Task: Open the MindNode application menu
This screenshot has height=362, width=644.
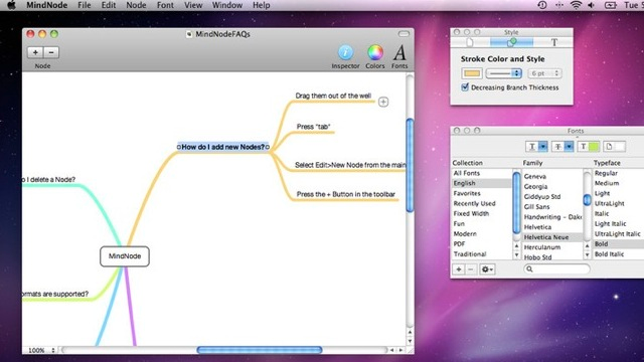Action: [46, 5]
